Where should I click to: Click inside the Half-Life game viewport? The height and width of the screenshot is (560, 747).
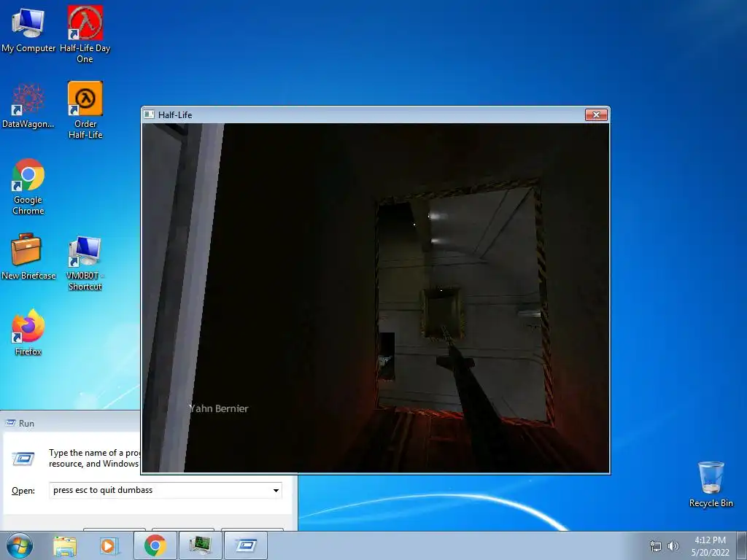[x=376, y=298]
